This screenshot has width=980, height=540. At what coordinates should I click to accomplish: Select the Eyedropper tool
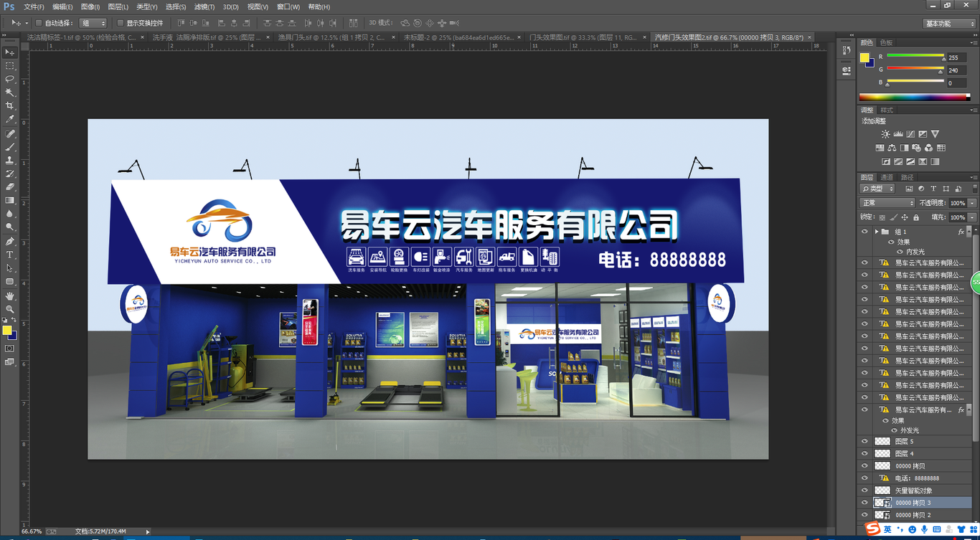pos(9,119)
